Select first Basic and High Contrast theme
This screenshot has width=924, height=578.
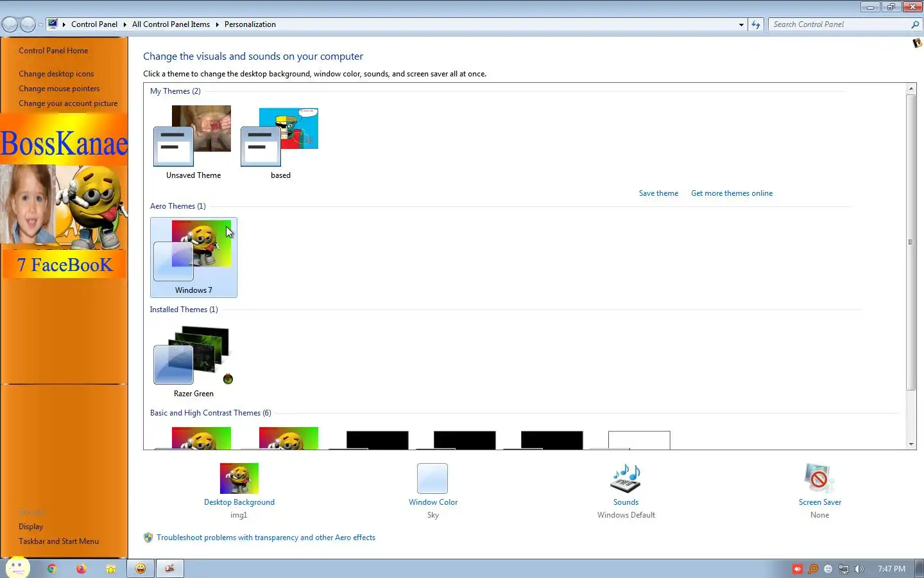point(193,438)
